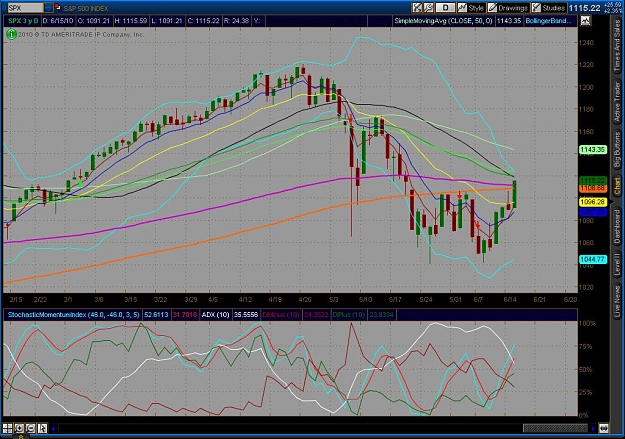Open the Times And Sales sidebar tab

pos(617,45)
